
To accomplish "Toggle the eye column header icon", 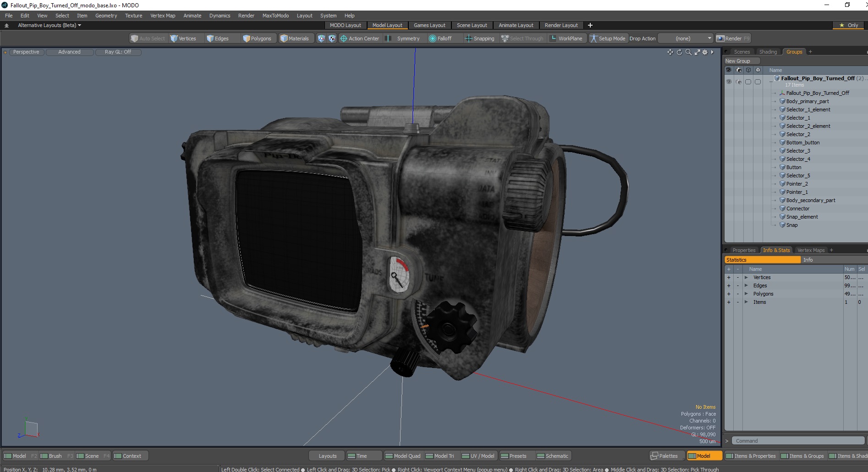I will click(729, 70).
